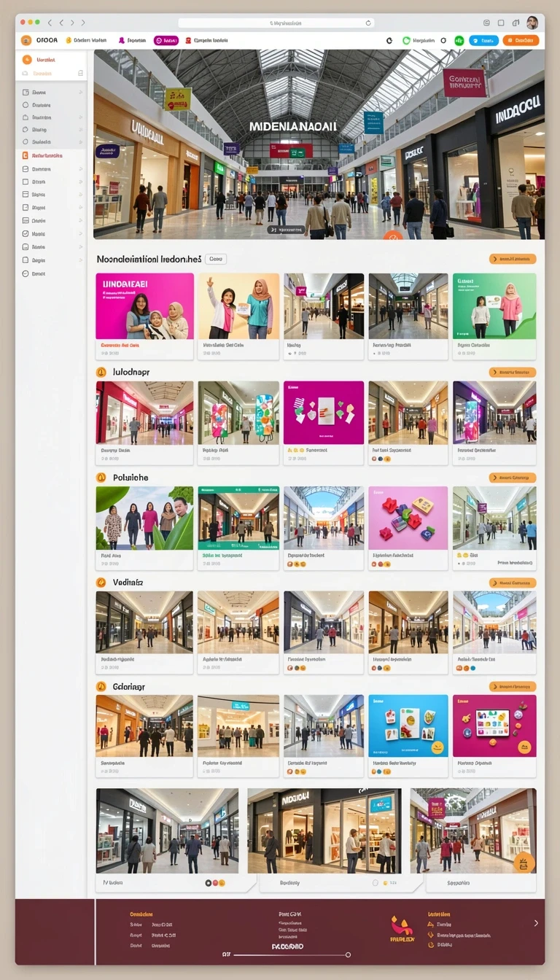Click orange see-more button beside Iulodnapr section
Viewport: 560px width, 980px height.
click(513, 373)
